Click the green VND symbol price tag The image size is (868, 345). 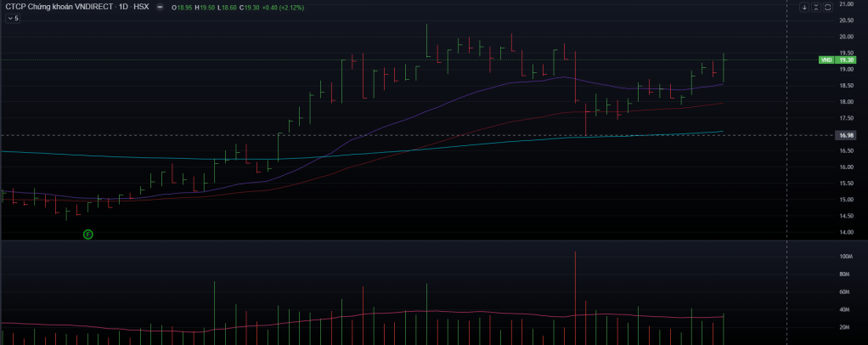pyautogui.click(x=826, y=60)
